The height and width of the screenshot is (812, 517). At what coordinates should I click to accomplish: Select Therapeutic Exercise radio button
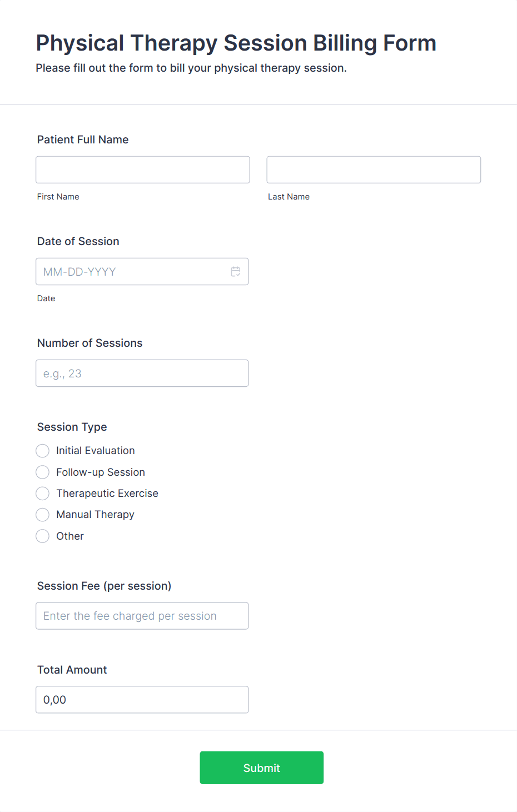[42, 493]
